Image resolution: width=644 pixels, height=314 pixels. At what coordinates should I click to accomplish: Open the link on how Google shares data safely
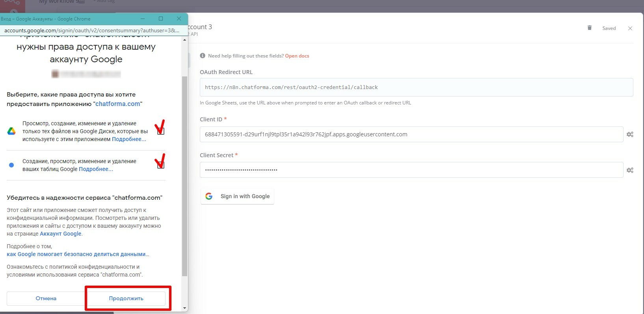click(x=78, y=254)
